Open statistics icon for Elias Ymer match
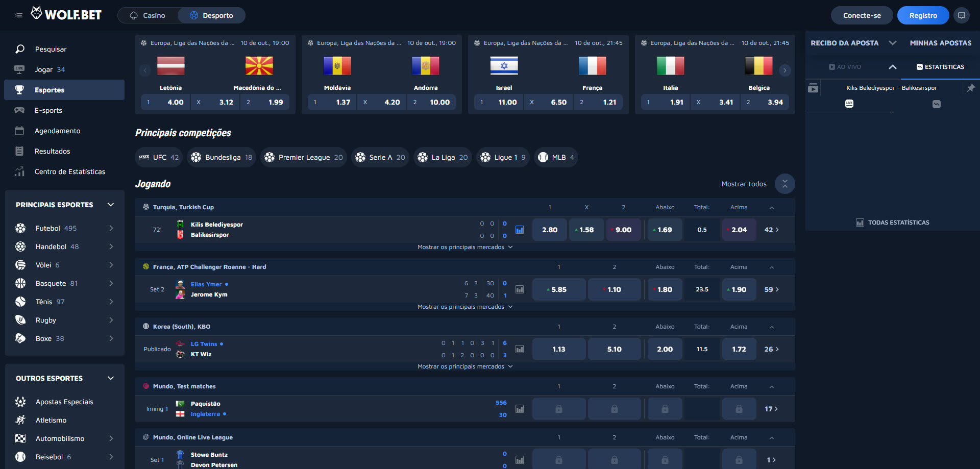 tap(520, 289)
